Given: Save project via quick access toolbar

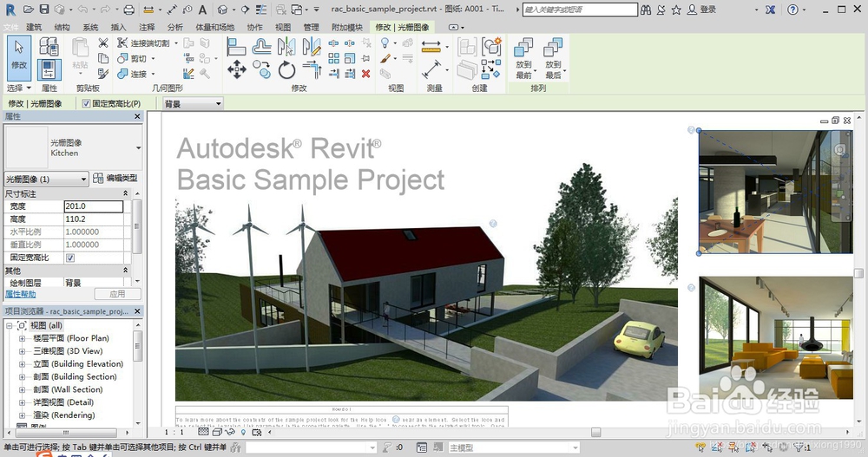Looking at the screenshot, I should point(44,10).
